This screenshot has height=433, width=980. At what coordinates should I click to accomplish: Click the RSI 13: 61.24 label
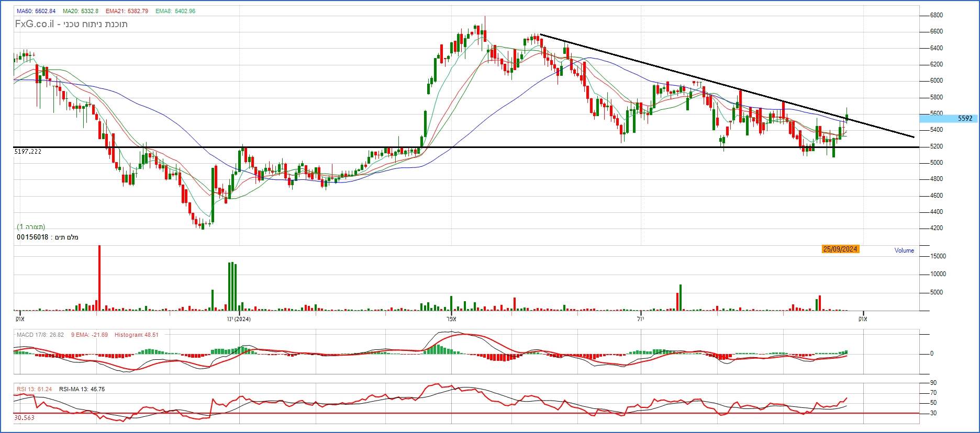coord(35,389)
